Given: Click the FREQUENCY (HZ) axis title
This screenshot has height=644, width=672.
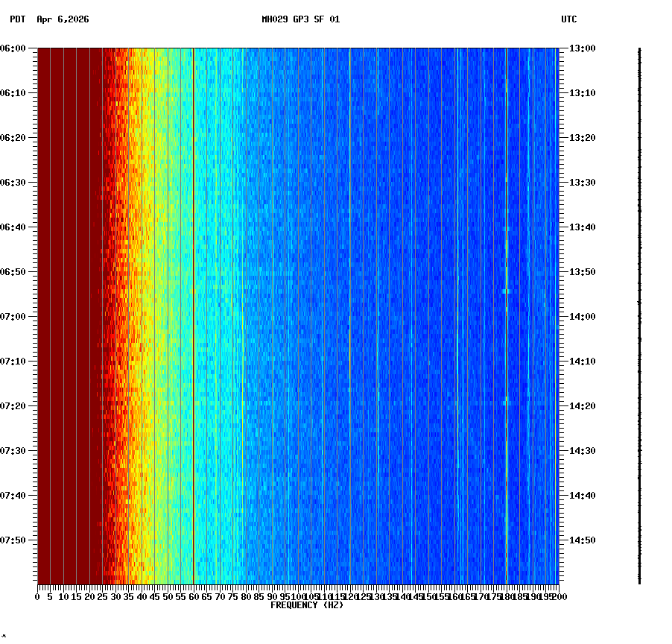Looking at the screenshot, I should click(x=307, y=604).
